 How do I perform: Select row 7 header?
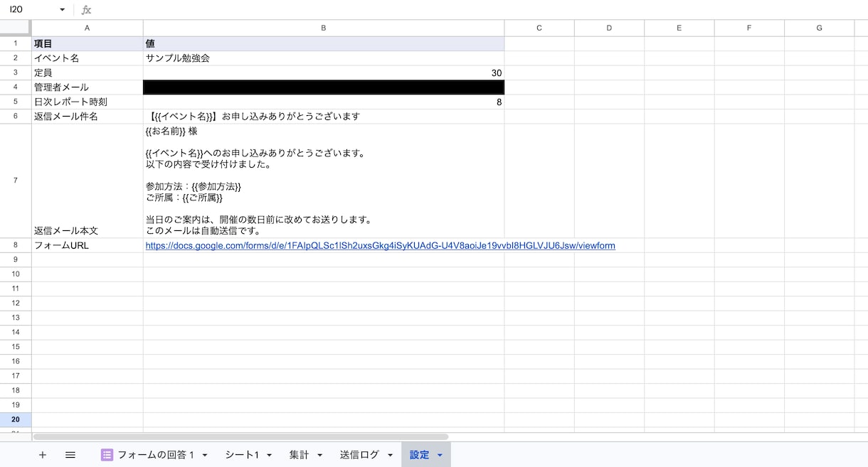tap(16, 181)
